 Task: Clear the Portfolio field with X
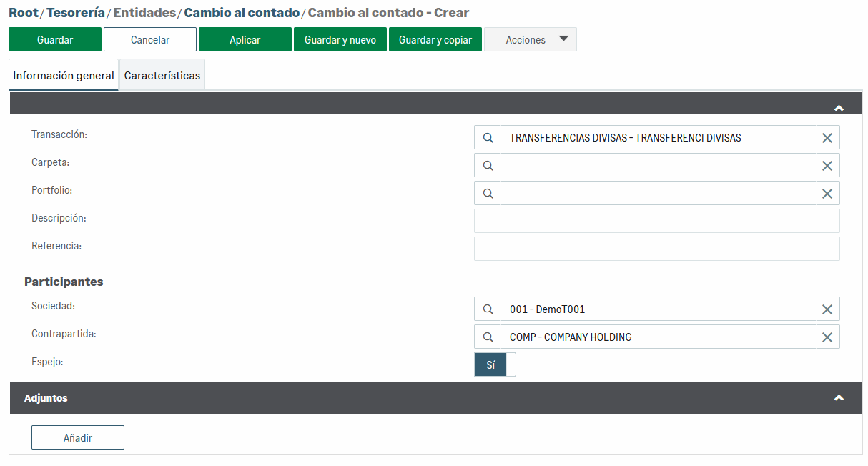click(x=827, y=194)
